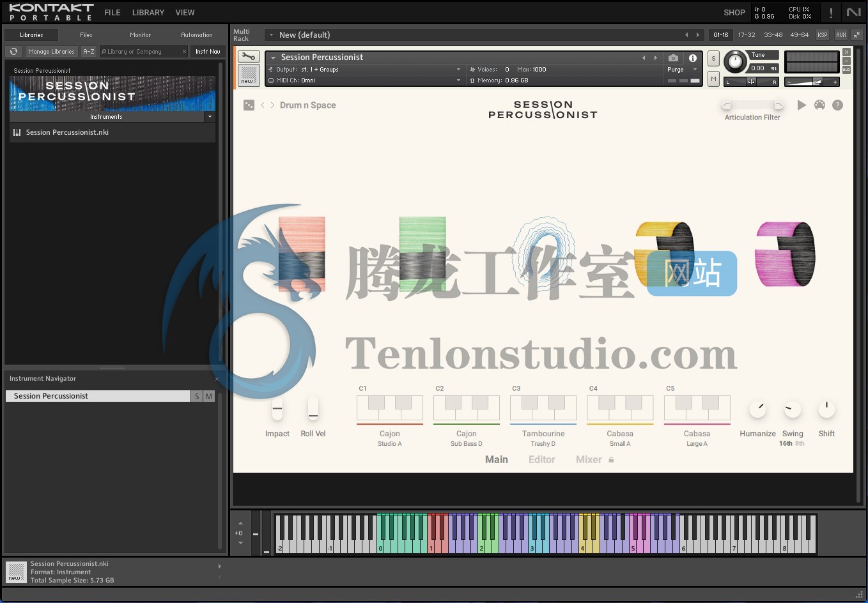Switch to the Automation browser tab

(197, 35)
